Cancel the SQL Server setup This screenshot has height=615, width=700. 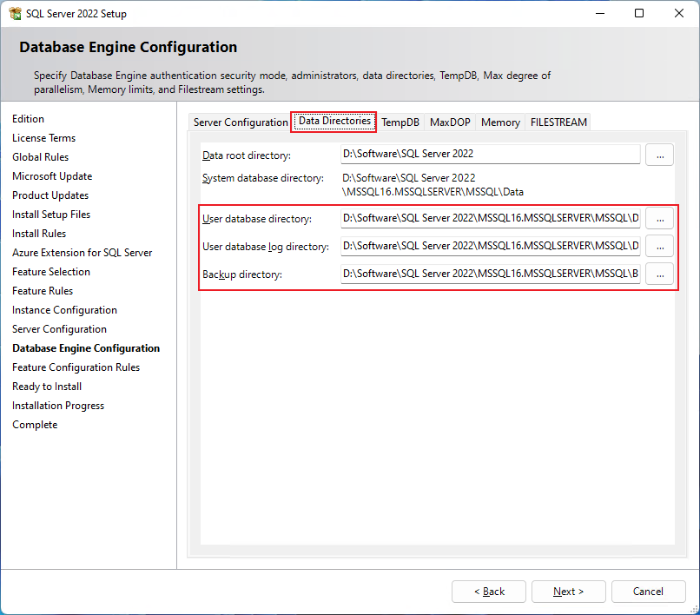pyautogui.click(x=648, y=592)
